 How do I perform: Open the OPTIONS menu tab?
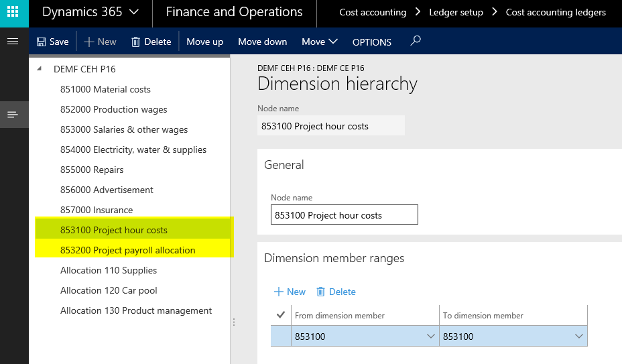point(372,42)
